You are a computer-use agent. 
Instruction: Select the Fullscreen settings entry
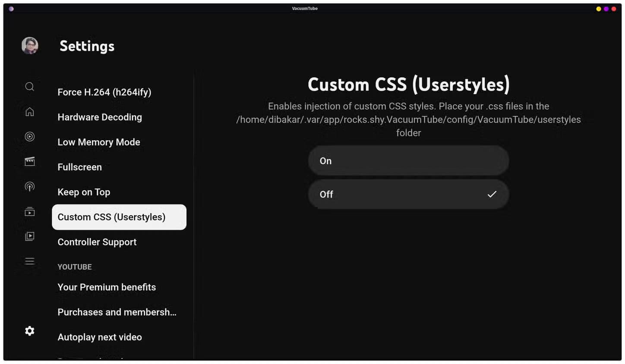(x=79, y=167)
